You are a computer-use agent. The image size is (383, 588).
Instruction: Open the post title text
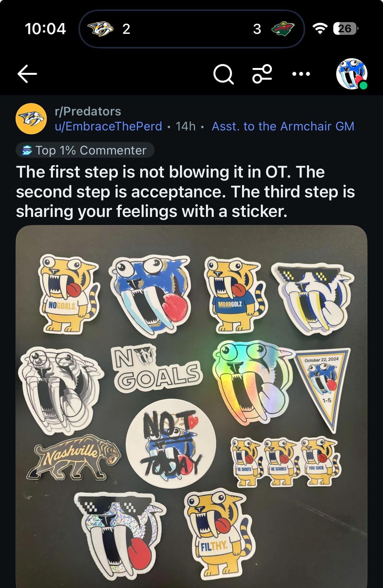point(185,192)
